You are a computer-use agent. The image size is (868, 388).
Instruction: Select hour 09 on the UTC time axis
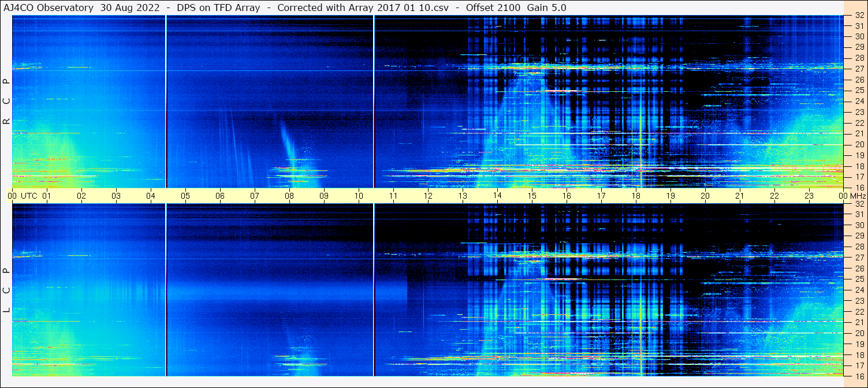(324, 196)
